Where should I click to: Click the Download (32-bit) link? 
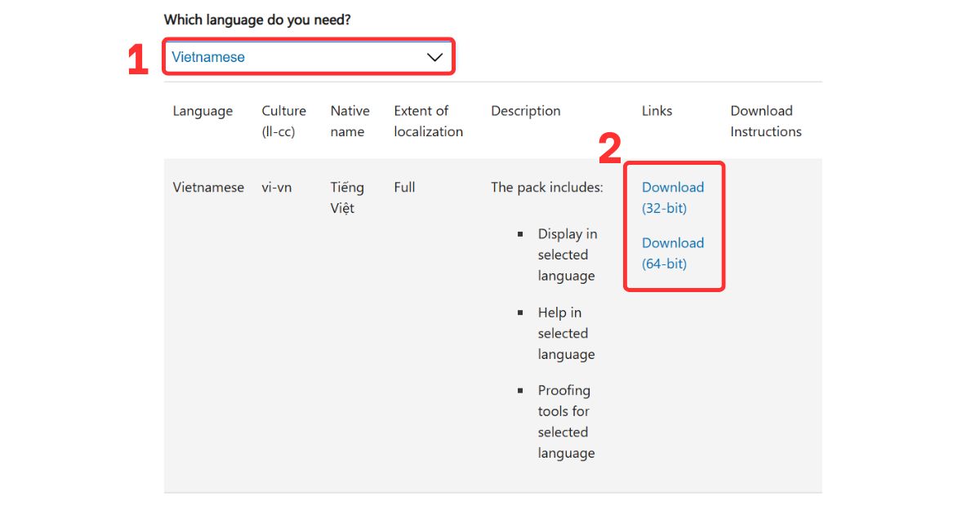click(672, 197)
